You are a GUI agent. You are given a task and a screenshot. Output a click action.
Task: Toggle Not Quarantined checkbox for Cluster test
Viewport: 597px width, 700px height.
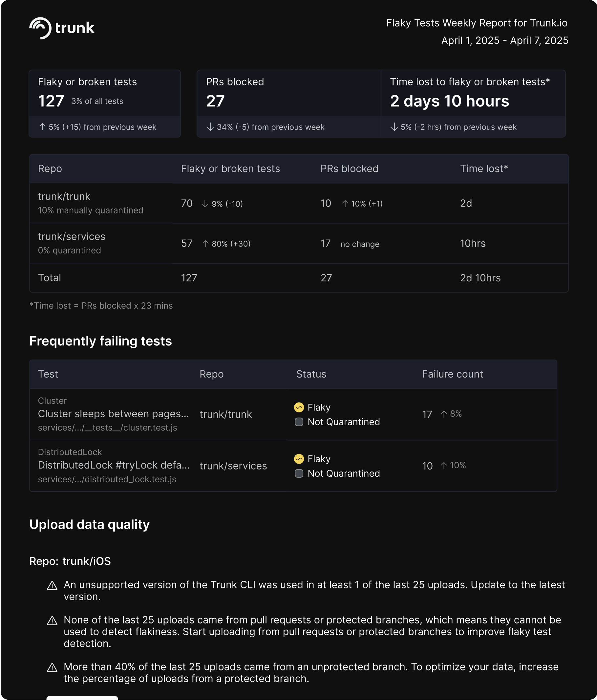(x=299, y=422)
